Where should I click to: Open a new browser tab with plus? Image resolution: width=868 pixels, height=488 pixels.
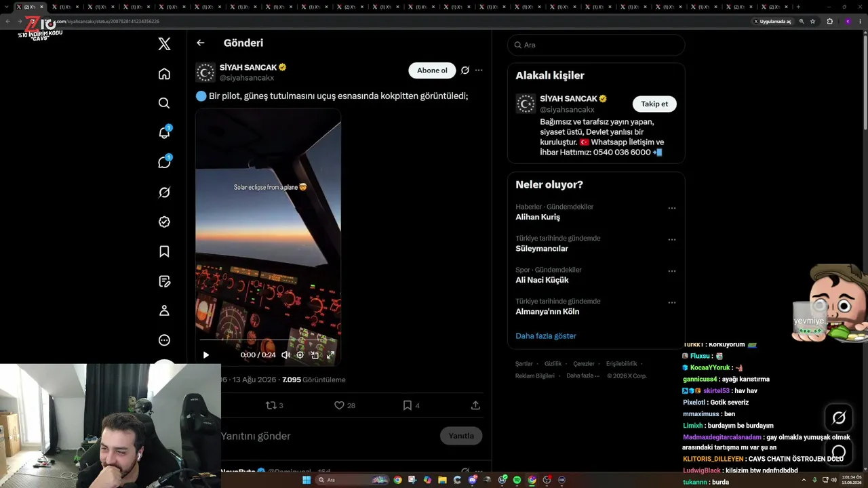point(797,7)
